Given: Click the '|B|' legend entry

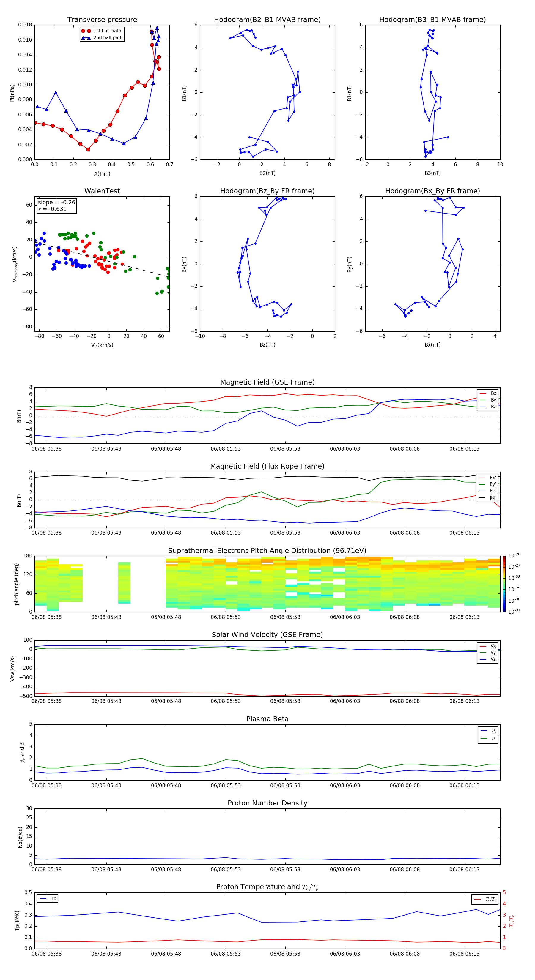Looking at the screenshot, I should click(x=487, y=498).
